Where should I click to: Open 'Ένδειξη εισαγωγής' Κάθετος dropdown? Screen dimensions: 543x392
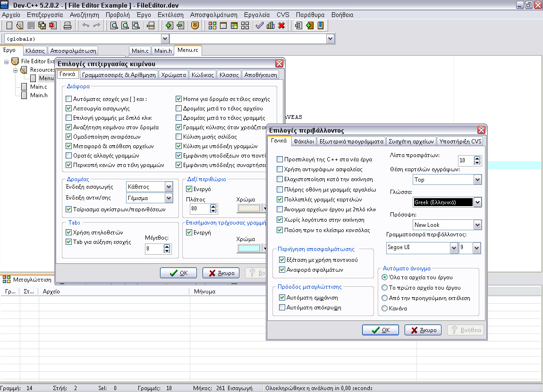169,187
